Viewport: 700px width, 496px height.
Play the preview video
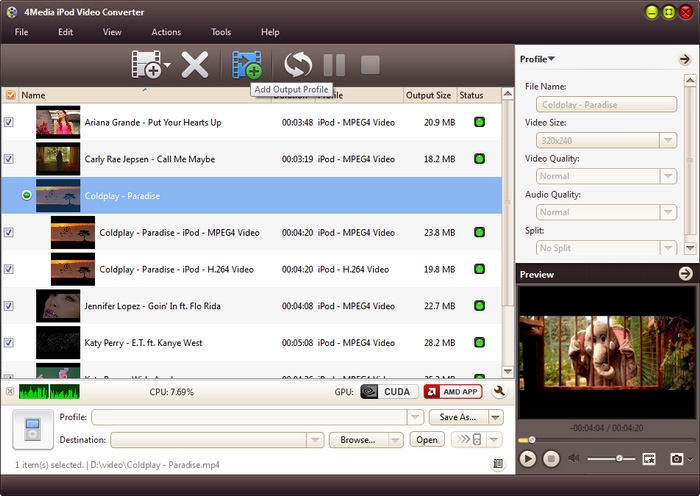click(x=528, y=458)
